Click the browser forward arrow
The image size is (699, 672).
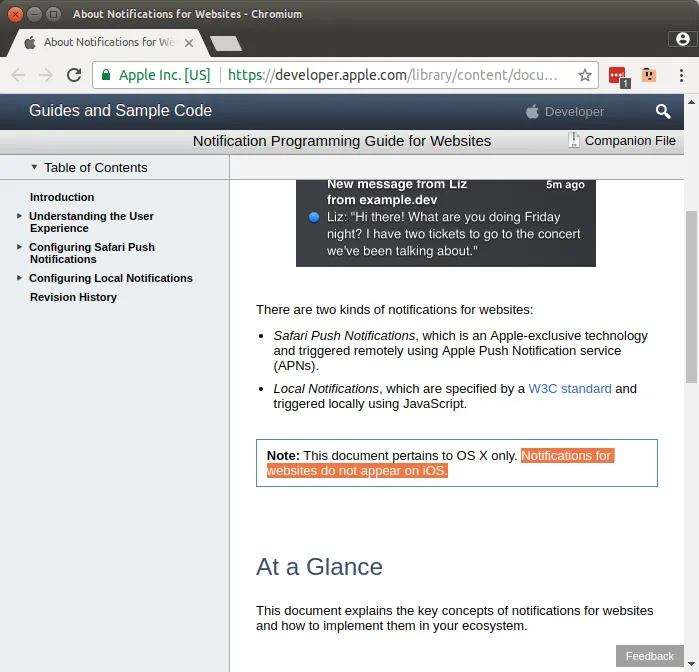point(46,75)
